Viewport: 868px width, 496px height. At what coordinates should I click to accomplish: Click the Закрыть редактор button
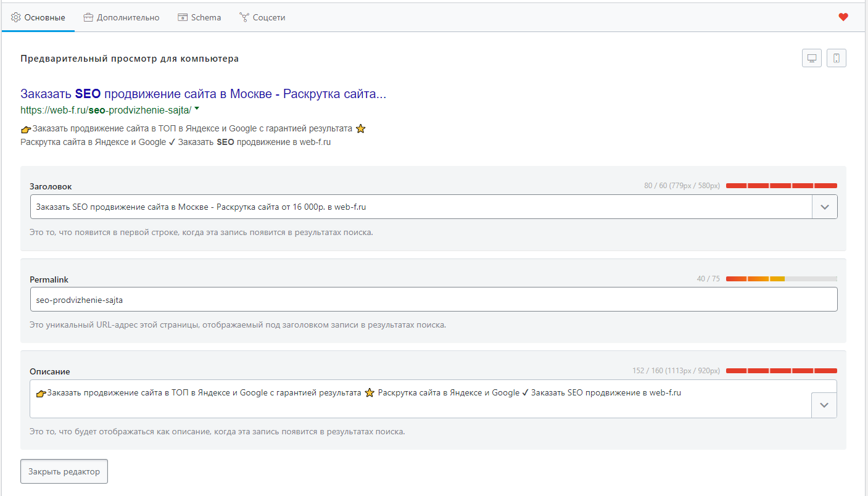(x=64, y=471)
